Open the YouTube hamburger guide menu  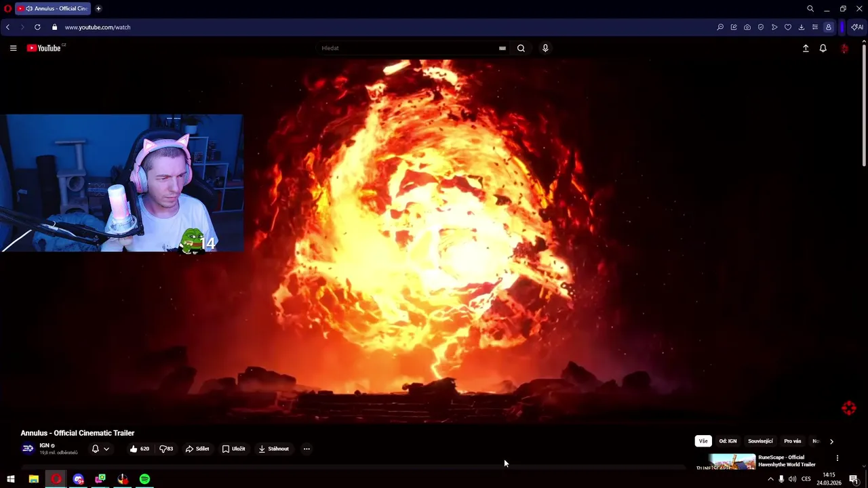point(13,48)
